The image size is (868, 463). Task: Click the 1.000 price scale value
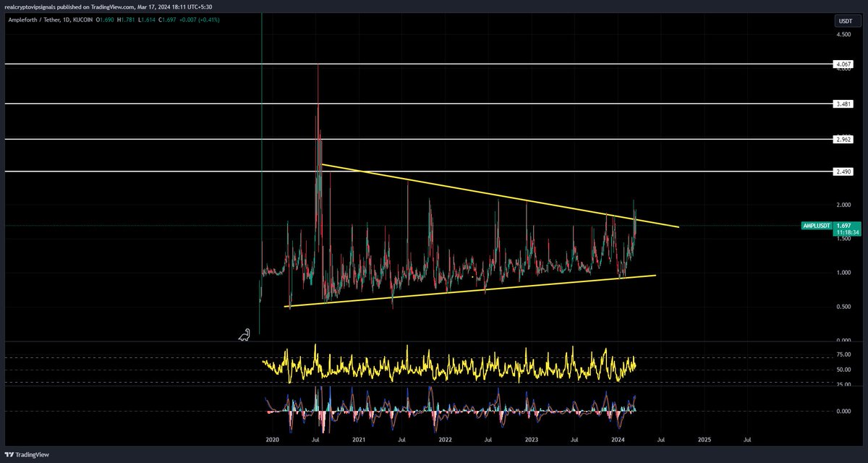click(843, 273)
